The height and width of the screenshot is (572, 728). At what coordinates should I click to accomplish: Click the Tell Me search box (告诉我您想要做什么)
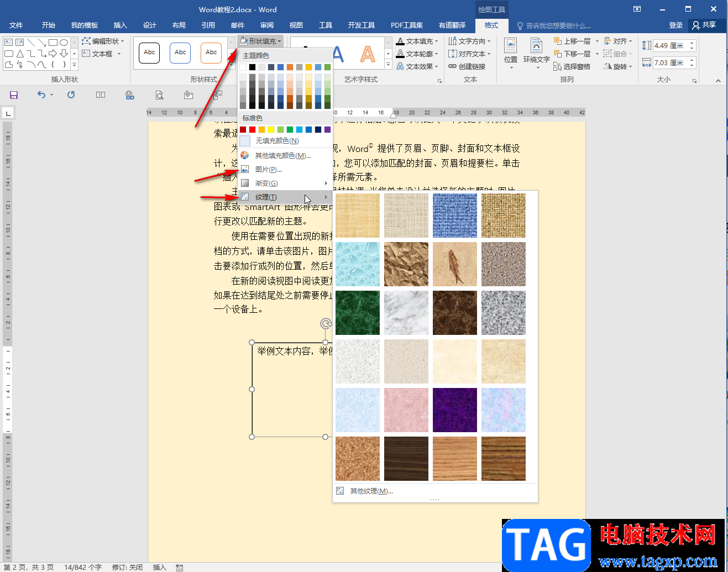tap(554, 25)
